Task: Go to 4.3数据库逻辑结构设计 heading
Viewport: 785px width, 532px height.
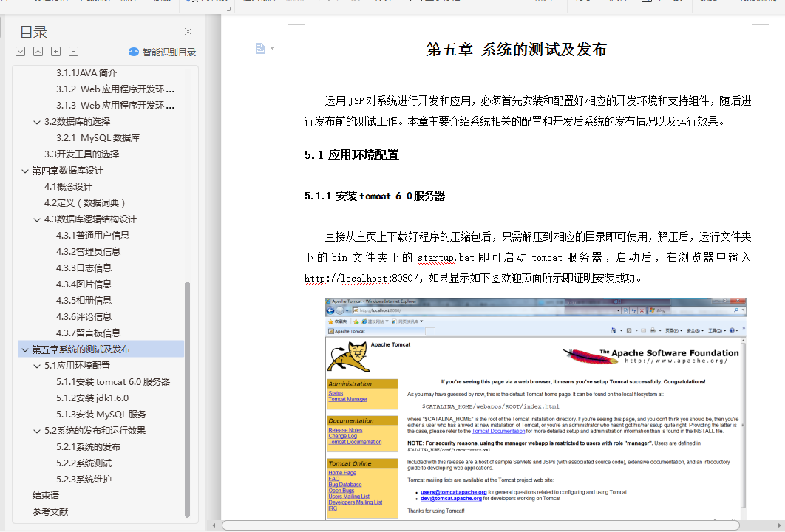Action: coord(90,219)
